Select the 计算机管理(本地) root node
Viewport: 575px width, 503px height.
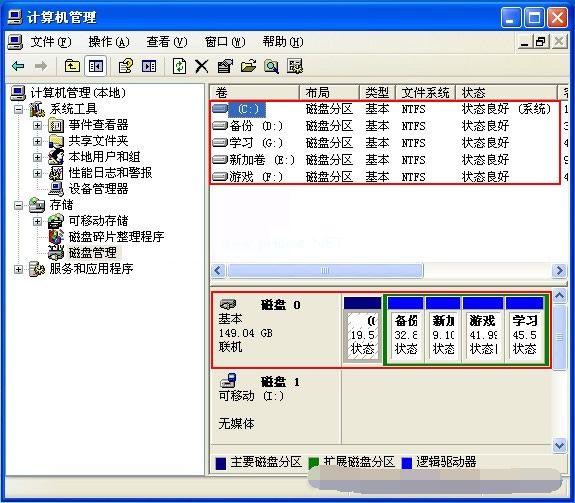tap(78, 93)
